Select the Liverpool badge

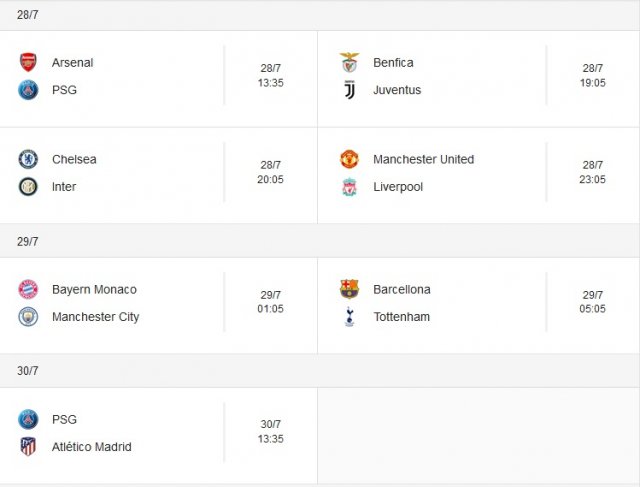pos(349,187)
